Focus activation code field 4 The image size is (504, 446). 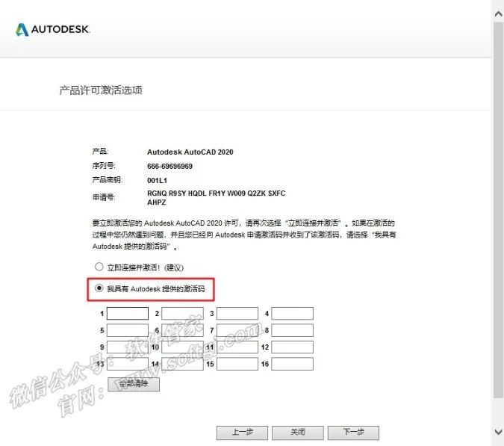[x=292, y=314]
